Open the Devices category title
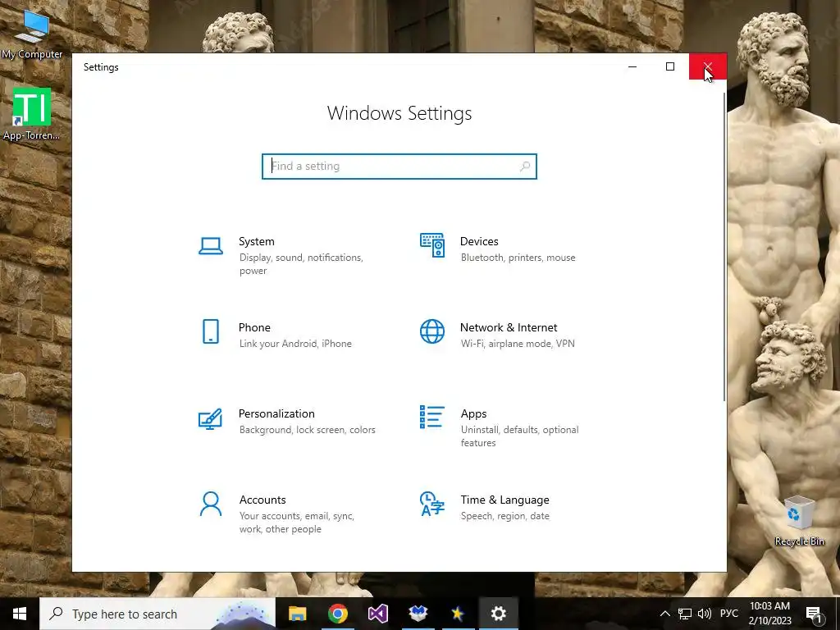This screenshot has height=630, width=840. coord(479,242)
